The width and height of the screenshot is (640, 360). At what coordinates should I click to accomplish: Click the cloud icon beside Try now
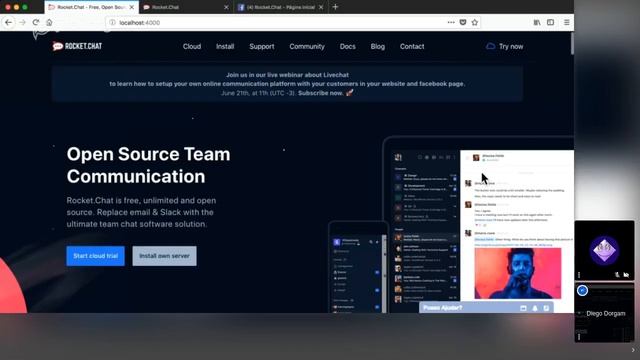490,46
